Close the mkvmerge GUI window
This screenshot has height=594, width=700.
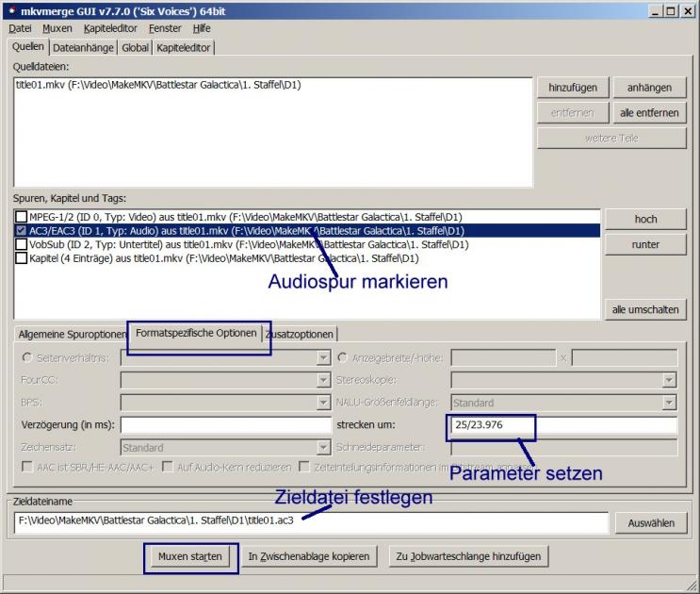coord(688,11)
